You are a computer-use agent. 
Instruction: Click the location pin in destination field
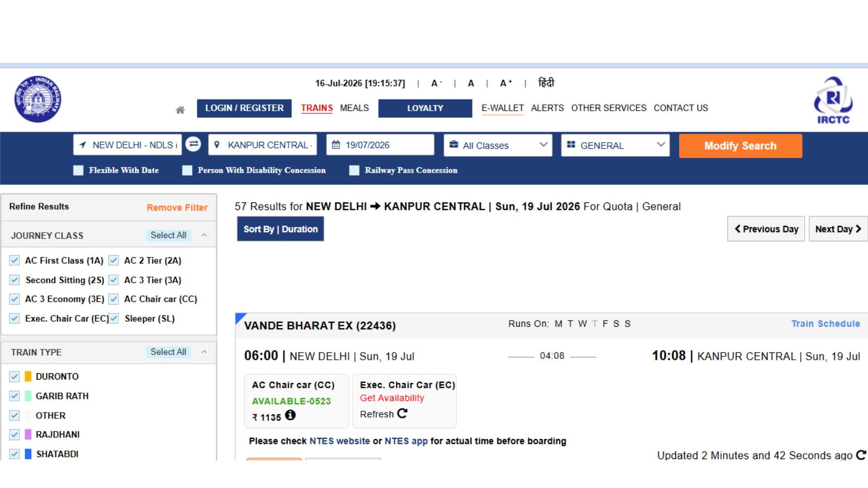tap(217, 145)
